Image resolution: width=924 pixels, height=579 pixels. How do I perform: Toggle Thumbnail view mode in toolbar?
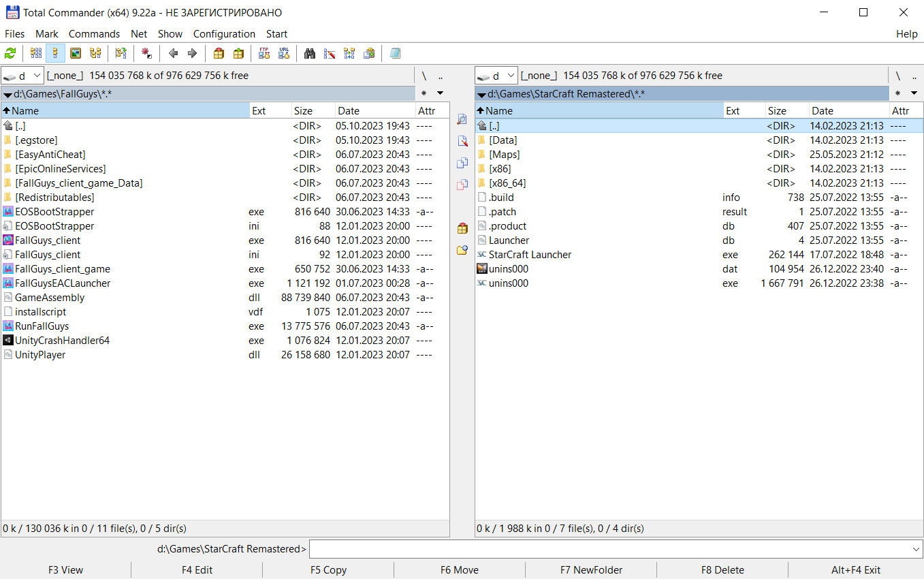(x=76, y=53)
